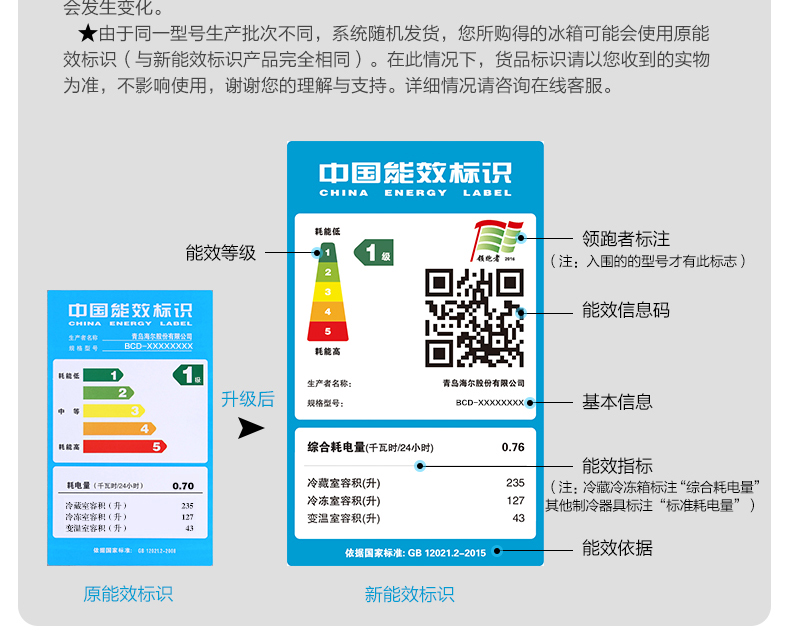Screen dimensions: 790x644
Task: Select the green 1级 badge on new label
Action: point(374,252)
